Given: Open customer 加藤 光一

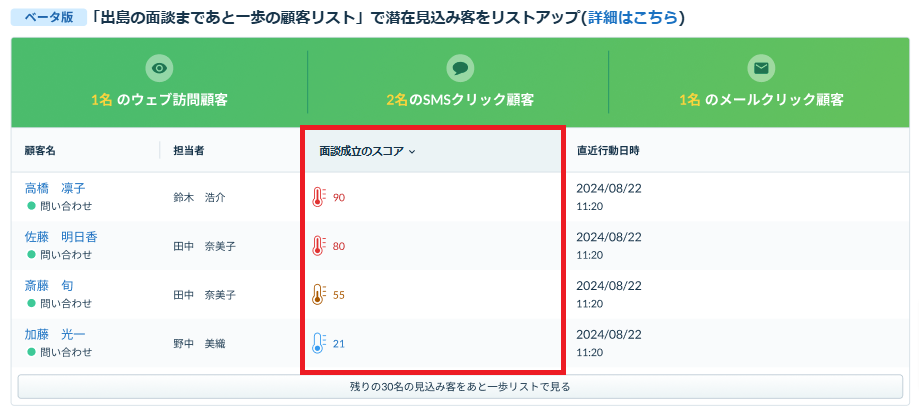Looking at the screenshot, I should point(55,335).
